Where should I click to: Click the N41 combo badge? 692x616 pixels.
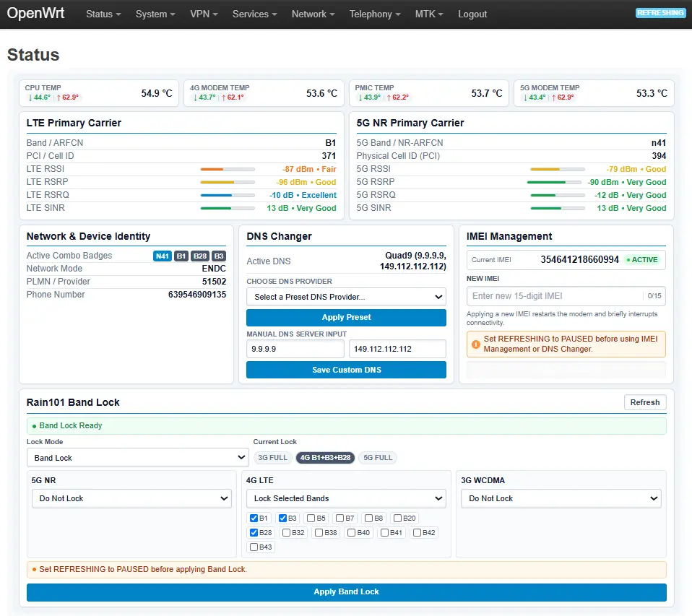[163, 256]
